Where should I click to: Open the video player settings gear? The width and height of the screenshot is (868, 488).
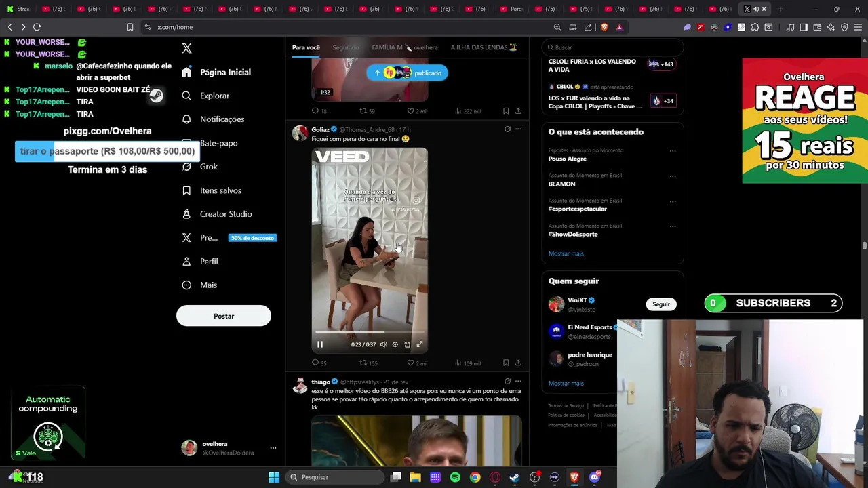point(395,344)
